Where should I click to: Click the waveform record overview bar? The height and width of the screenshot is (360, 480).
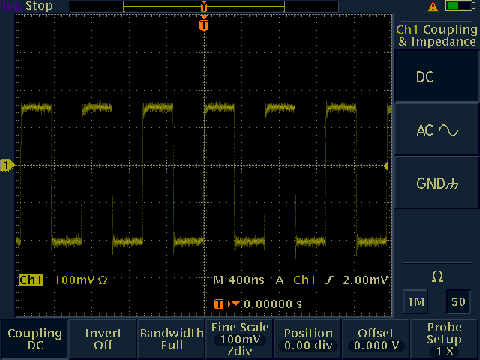tap(204, 6)
